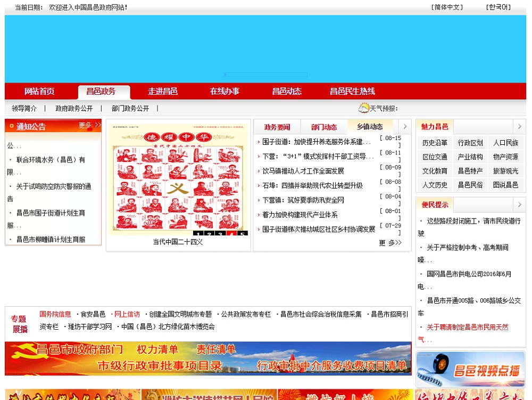Click the 通知公告 header bullet icon
This screenshot has height=400, width=532.
[12, 126]
